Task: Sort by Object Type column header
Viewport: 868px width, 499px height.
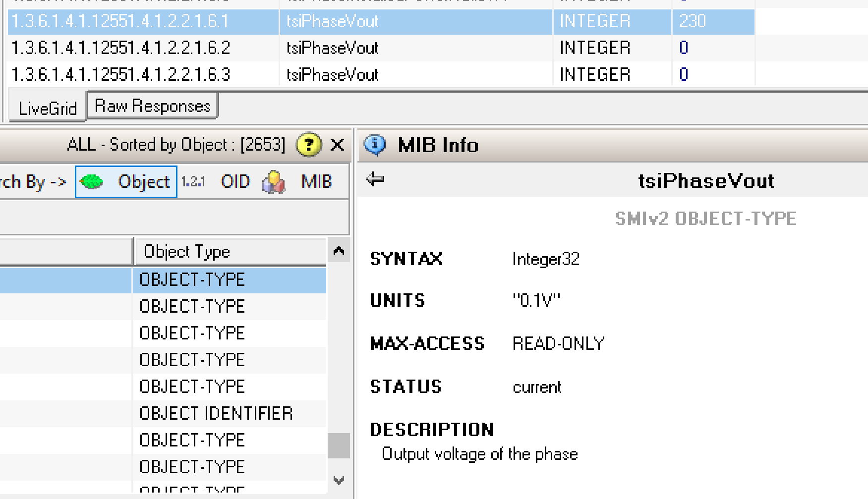Action: [231, 252]
